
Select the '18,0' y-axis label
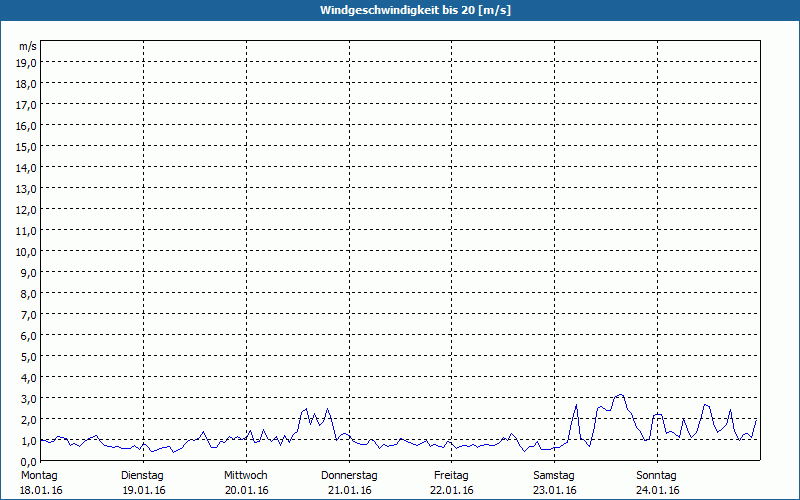(26, 84)
